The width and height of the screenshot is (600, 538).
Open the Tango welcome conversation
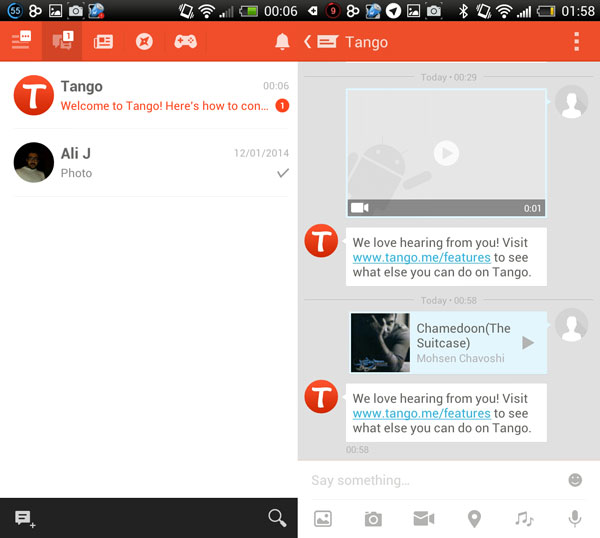pos(150,96)
